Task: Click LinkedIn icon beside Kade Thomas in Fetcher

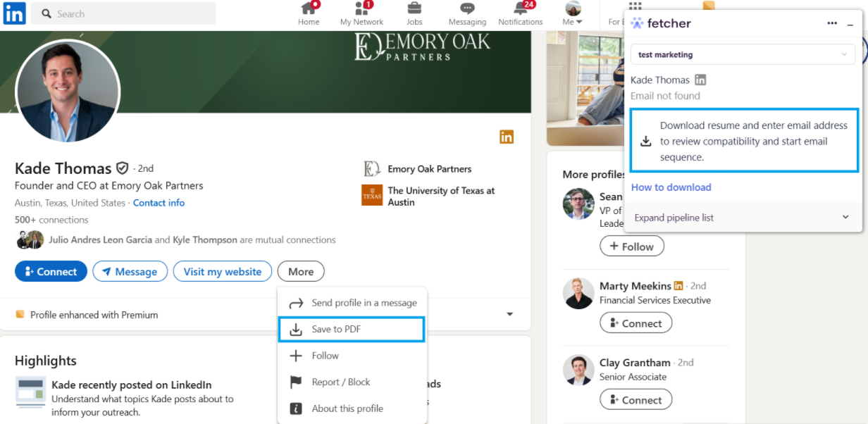Action: click(700, 80)
